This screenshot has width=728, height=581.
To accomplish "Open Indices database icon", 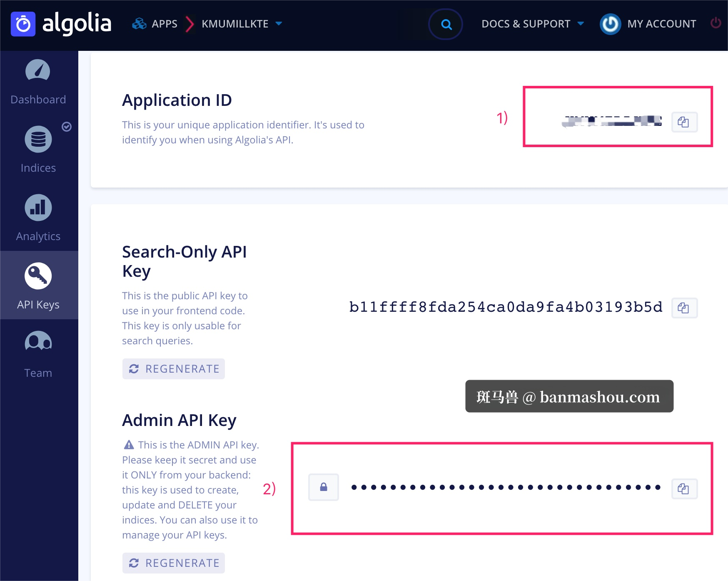I will tap(38, 139).
